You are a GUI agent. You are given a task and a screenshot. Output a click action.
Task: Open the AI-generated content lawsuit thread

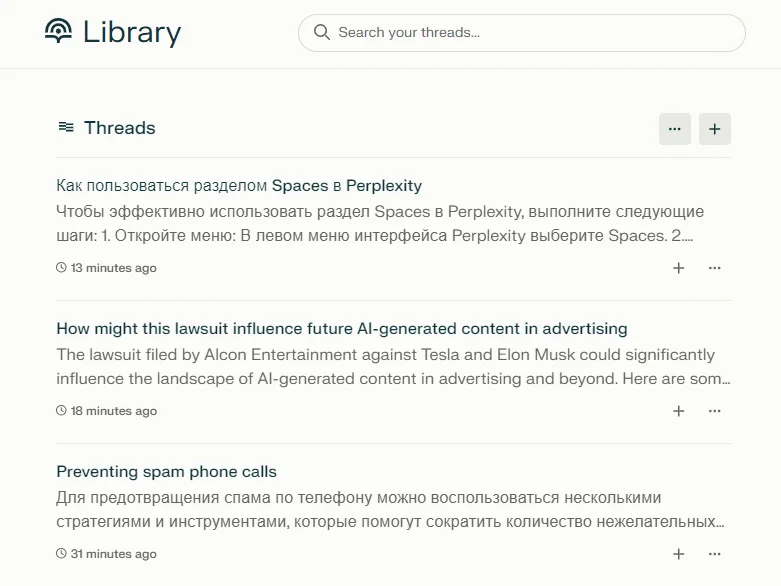[x=341, y=328]
